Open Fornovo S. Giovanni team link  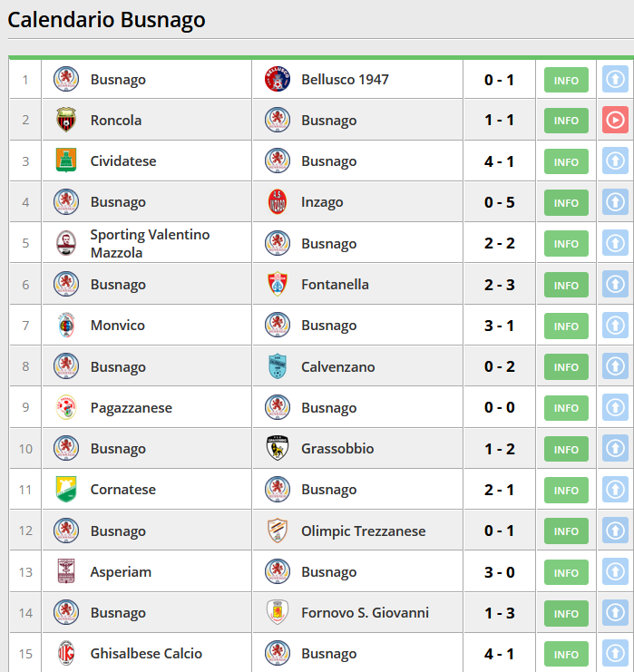365,613
